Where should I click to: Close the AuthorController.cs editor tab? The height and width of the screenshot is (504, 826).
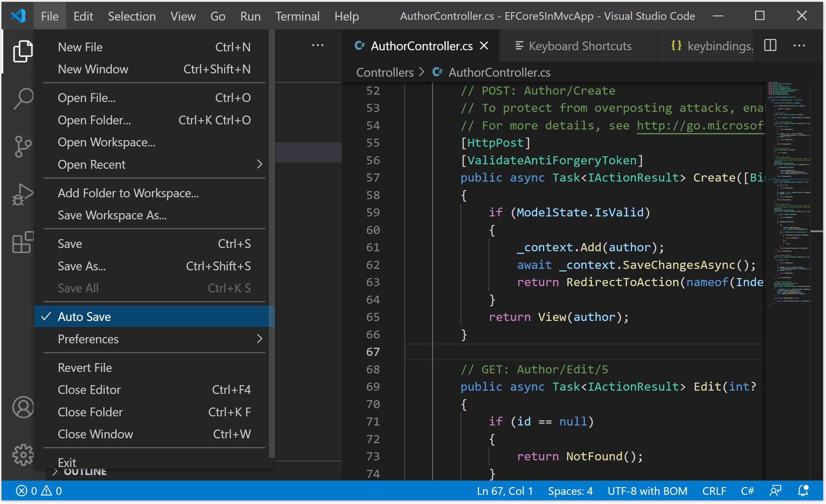pyautogui.click(x=484, y=46)
